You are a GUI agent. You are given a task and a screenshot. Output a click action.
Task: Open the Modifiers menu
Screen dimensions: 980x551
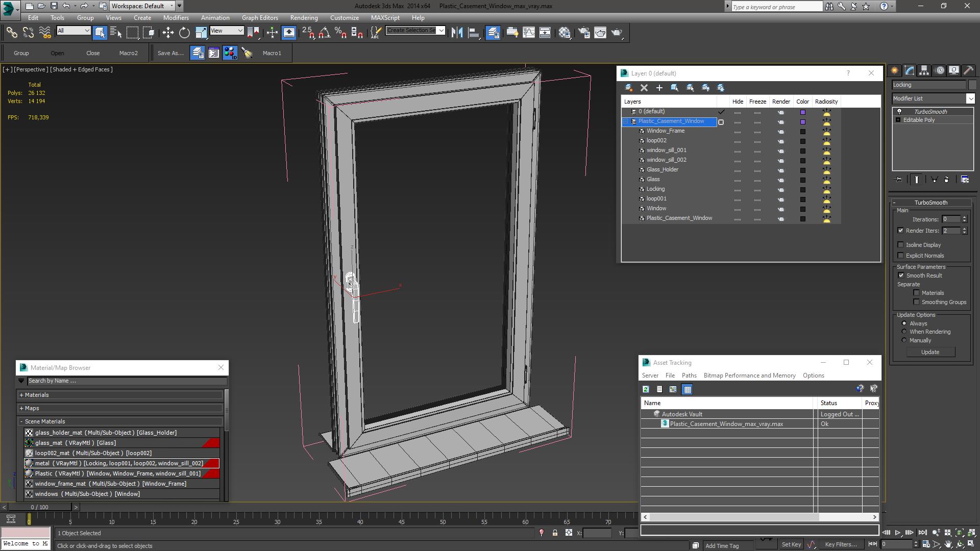click(176, 17)
